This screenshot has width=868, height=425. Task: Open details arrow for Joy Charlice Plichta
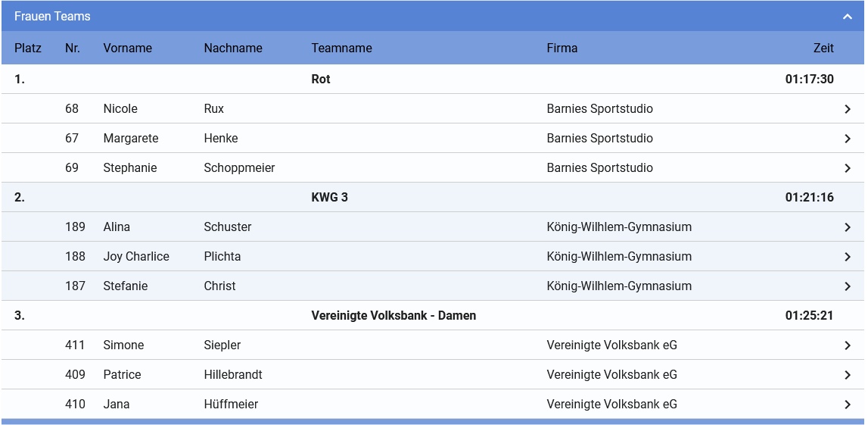click(x=847, y=257)
